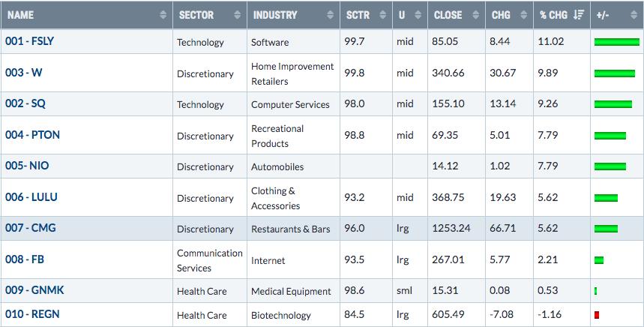This screenshot has width=644, height=327.
Task: Open the 004 - PTON symbol link
Action: click(x=32, y=135)
